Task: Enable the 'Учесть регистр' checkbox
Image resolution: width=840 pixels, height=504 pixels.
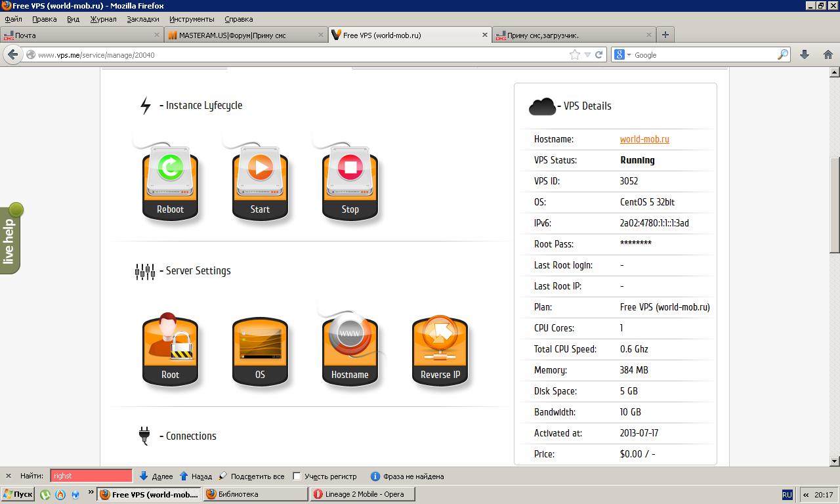Action: coord(297,476)
